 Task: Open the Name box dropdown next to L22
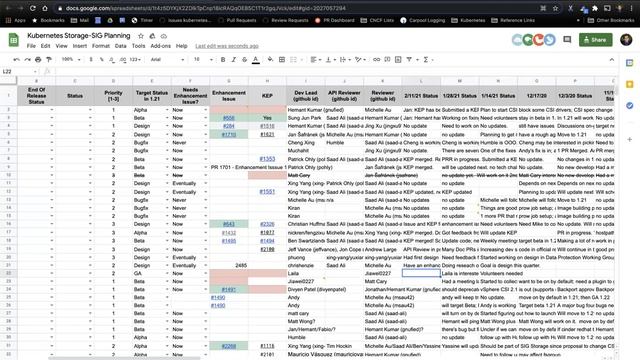tap(35, 71)
